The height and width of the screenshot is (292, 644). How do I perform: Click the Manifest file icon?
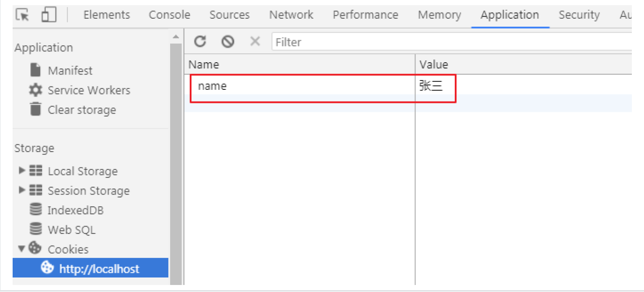36,70
